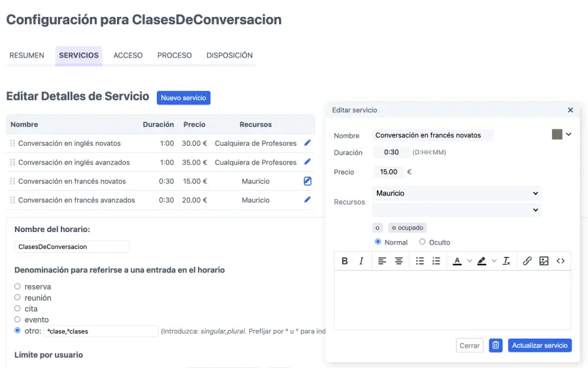Switch to the ACCESO tab
Image resolution: width=588 pixels, height=368 pixels.
(128, 56)
